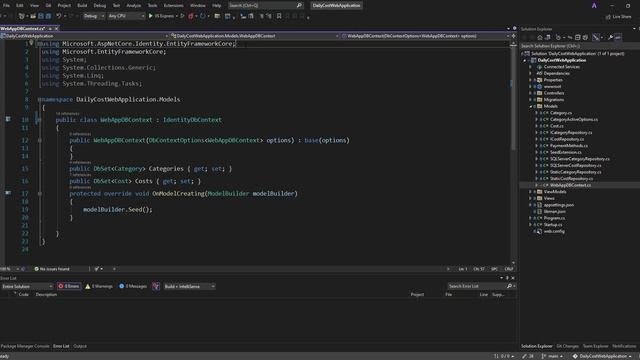
Task: Click the Error List build filter icon
Action: [x=156, y=286]
